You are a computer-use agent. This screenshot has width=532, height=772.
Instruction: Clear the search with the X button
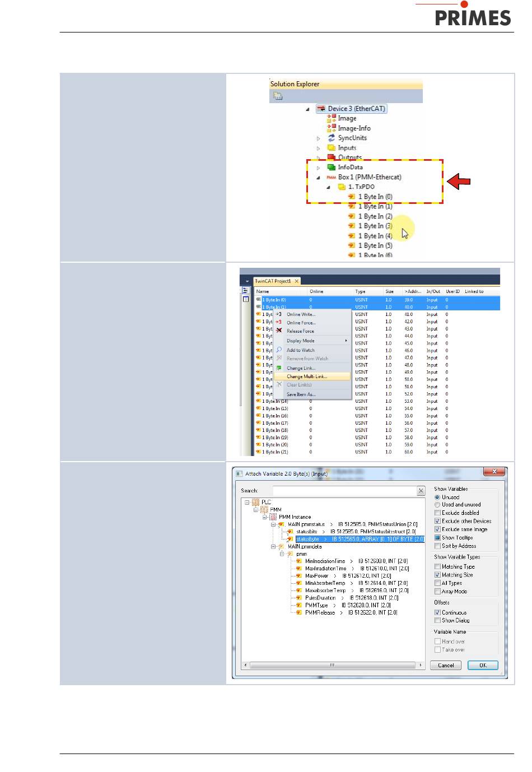point(421,491)
